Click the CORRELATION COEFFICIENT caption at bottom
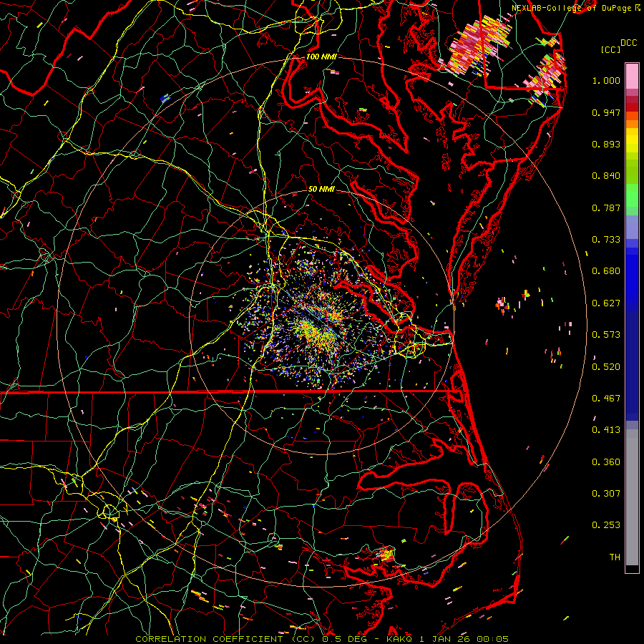Viewport: 644px width, 644px height. pyautogui.click(x=322, y=639)
